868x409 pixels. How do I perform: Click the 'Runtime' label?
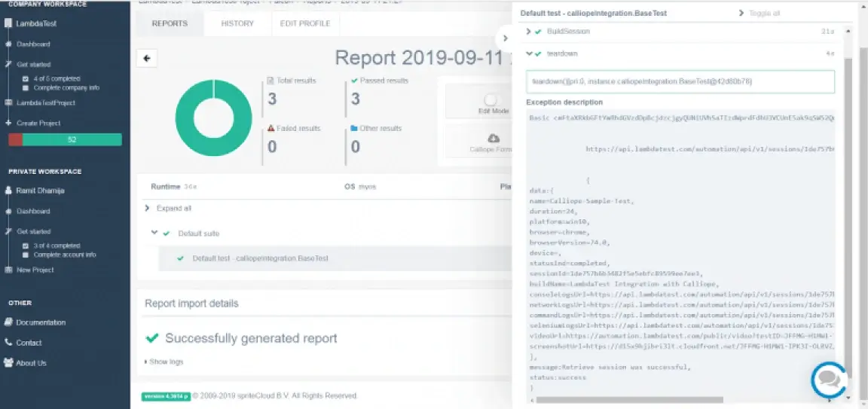(166, 187)
